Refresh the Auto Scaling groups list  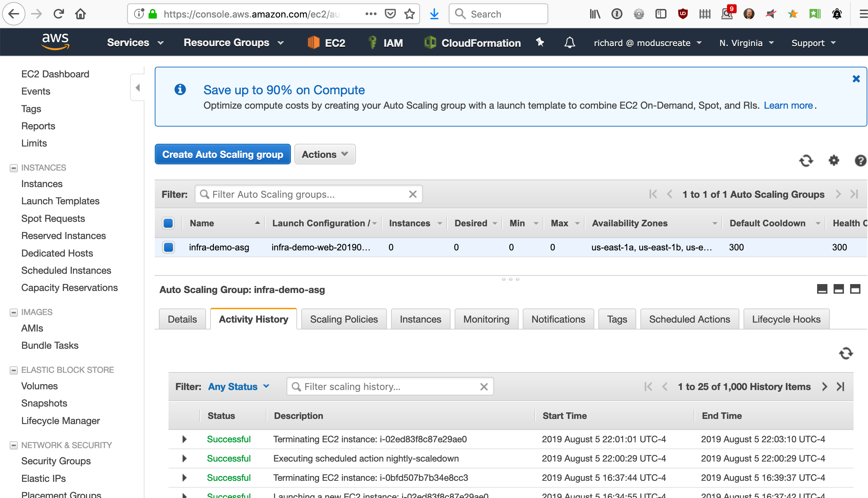[806, 161]
